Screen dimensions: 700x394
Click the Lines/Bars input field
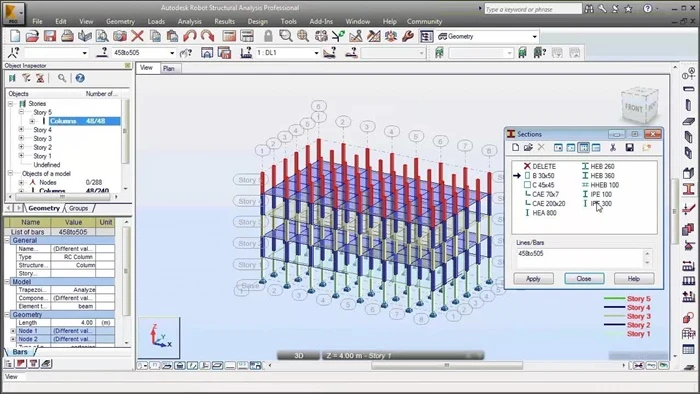point(580,258)
